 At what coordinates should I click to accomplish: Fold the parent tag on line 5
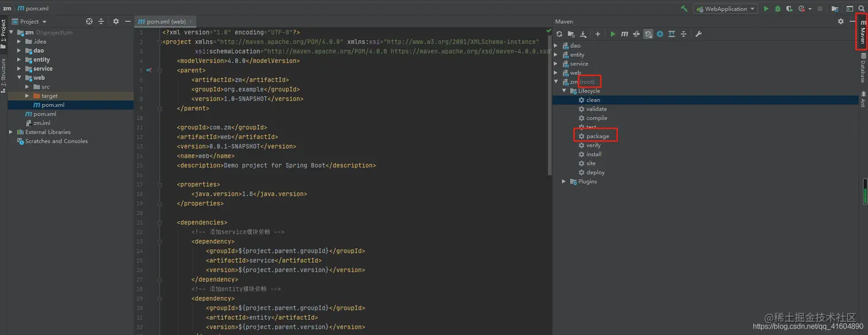click(159, 70)
